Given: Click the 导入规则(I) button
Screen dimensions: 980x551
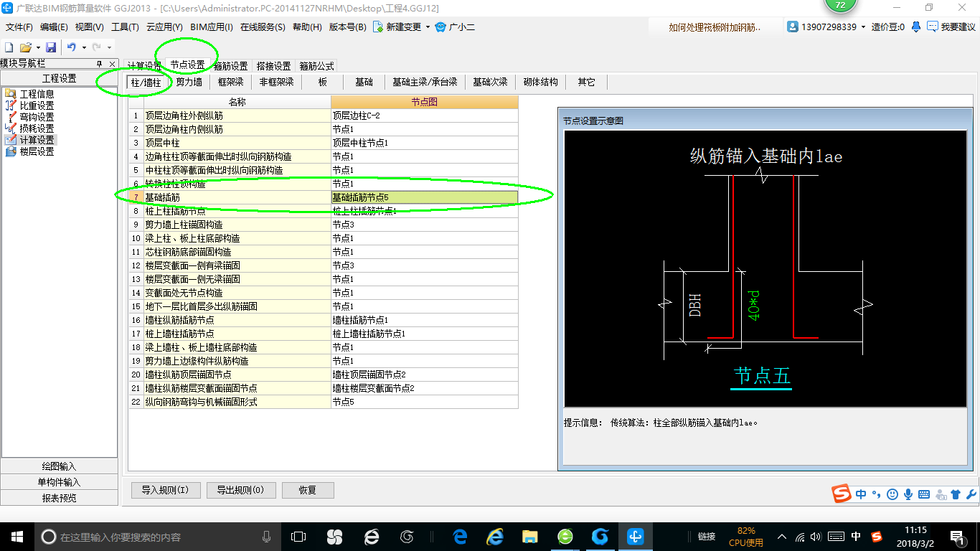Looking at the screenshot, I should click(165, 491).
